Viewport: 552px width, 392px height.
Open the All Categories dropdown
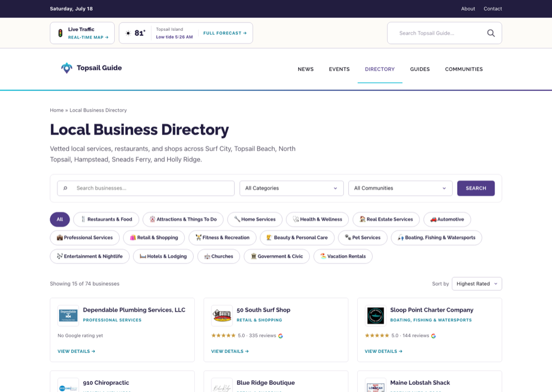click(291, 188)
